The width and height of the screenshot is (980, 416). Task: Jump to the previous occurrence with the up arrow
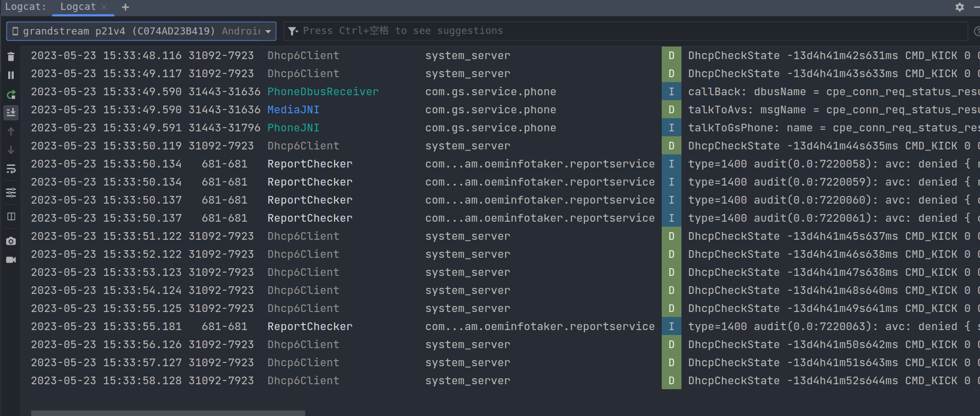(11, 131)
